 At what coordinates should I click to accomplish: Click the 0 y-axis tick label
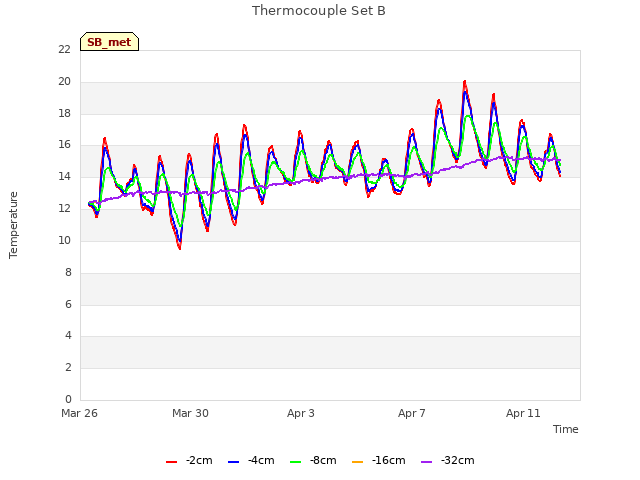tap(68, 399)
